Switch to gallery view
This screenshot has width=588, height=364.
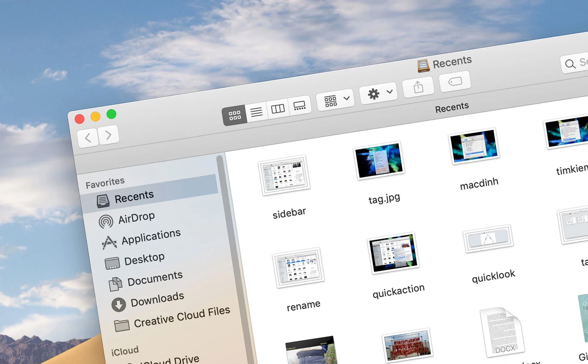coord(299,106)
